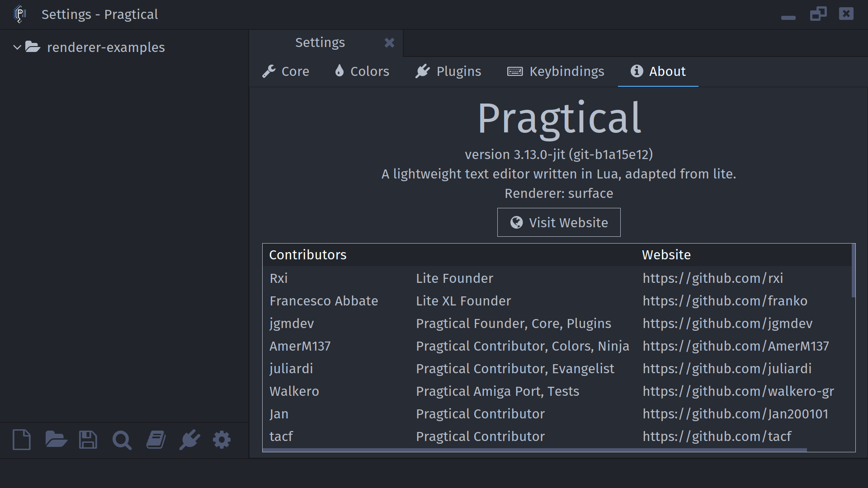Screen dimensions: 868x488
Task: Select the About tab
Action: pyautogui.click(x=658, y=71)
